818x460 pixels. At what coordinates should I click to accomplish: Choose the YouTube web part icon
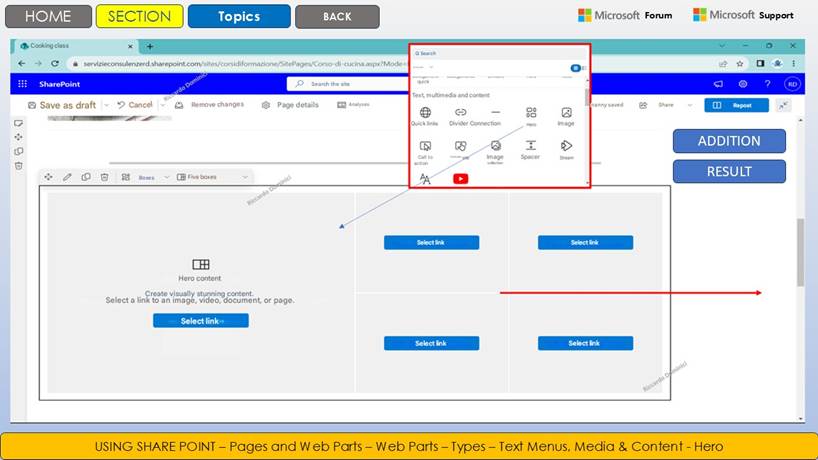pos(460,179)
